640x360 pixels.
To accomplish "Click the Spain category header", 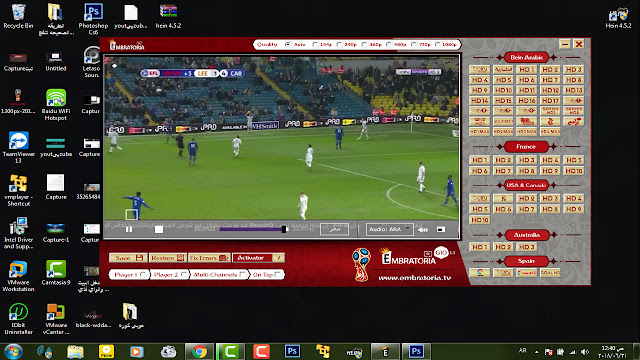I will click(x=526, y=261).
